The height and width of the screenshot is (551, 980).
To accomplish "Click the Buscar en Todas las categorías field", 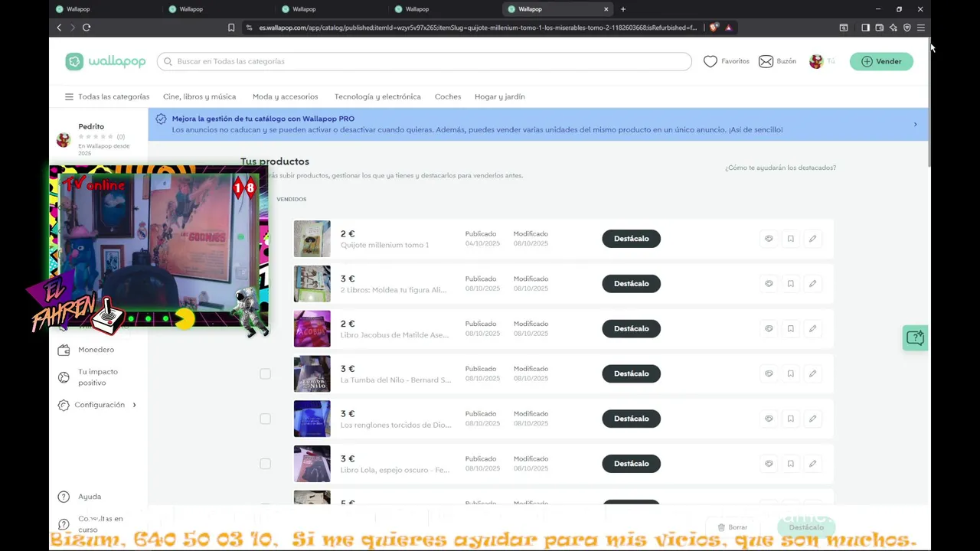I will (x=424, y=61).
